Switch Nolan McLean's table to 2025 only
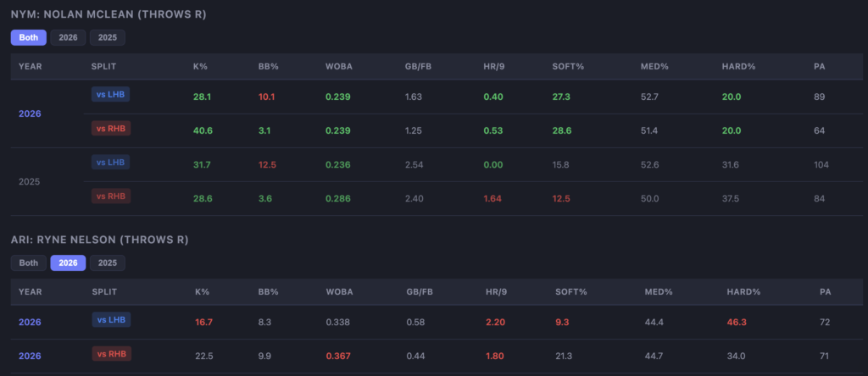The width and height of the screenshot is (868, 376). pyautogui.click(x=108, y=37)
